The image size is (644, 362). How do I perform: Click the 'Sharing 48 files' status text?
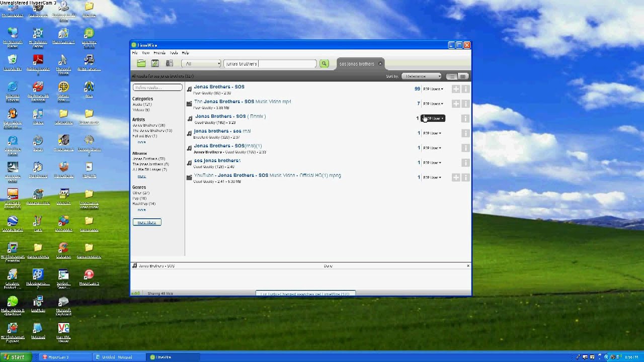[x=160, y=293]
